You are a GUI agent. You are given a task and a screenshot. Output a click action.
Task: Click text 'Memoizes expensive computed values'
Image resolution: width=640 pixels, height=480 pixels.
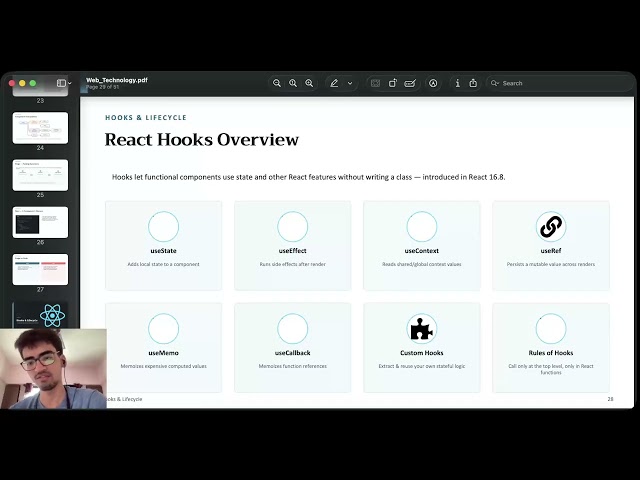[163, 366]
